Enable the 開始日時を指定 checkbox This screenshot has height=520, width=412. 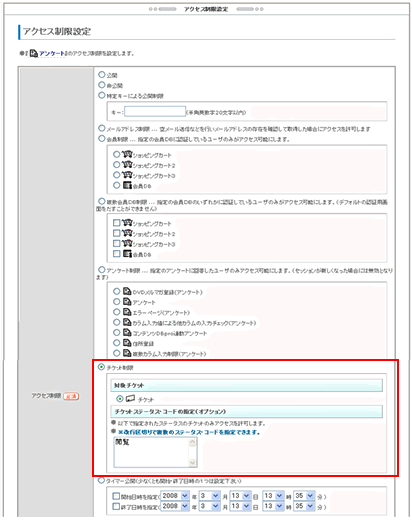(116, 496)
